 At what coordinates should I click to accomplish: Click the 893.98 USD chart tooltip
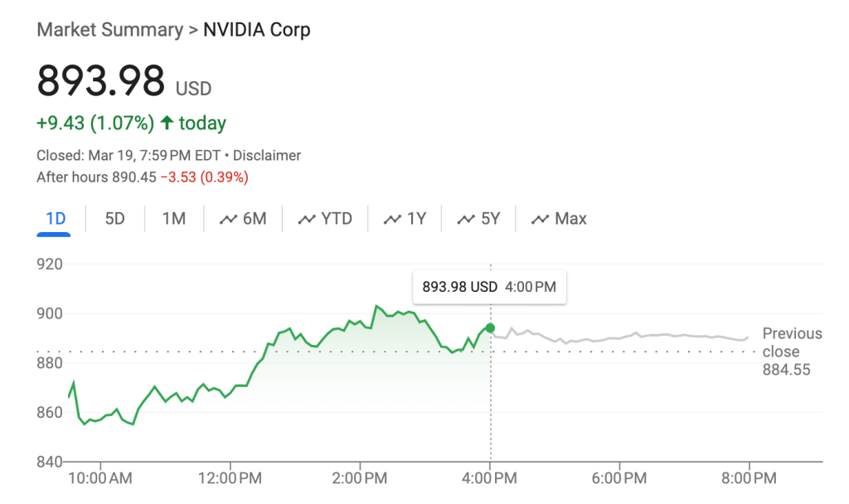pyautogui.click(x=488, y=287)
